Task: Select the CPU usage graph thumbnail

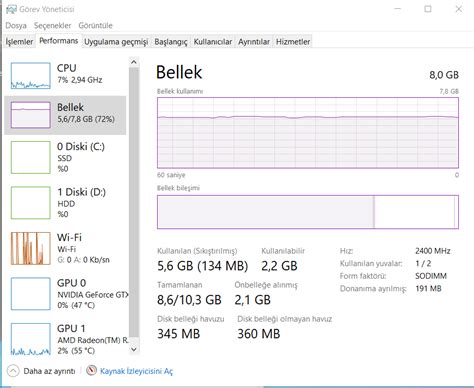Action: (x=31, y=76)
